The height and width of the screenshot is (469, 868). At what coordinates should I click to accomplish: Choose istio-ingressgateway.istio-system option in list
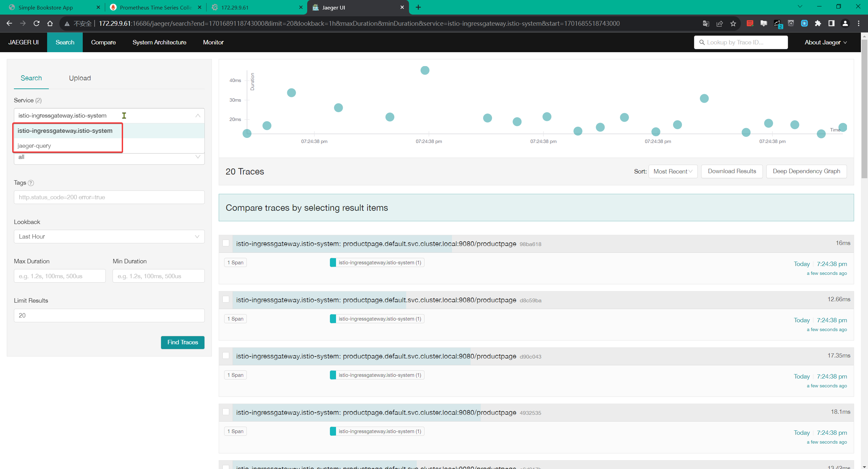[109, 131]
